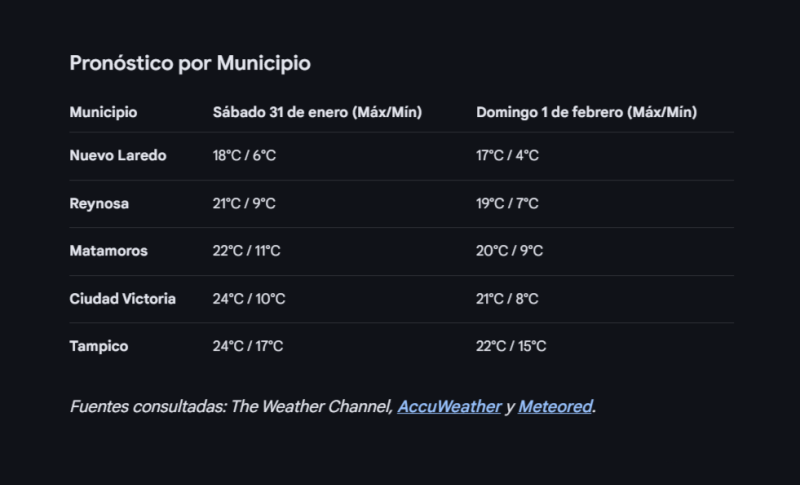Select the Domingo 1 de febrero column header

coord(586,112)
